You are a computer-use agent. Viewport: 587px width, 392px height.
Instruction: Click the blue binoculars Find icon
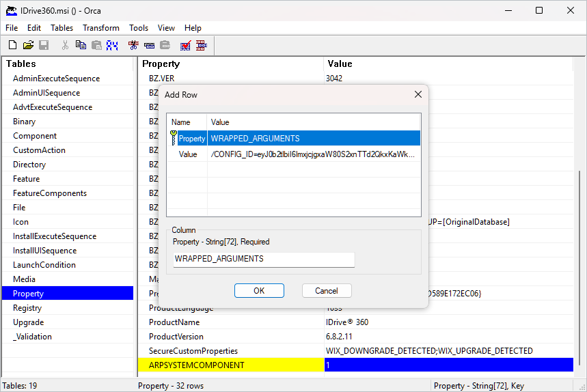[112, 46]
